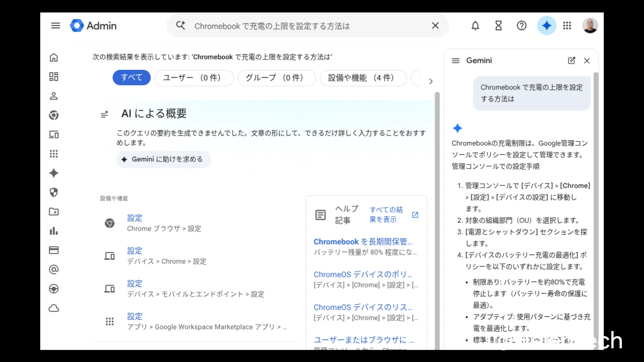Image resolution: width=644 pixels, height=362 pixels.
Task: Open the Google apps grid launcher
Action: point(567,26)
